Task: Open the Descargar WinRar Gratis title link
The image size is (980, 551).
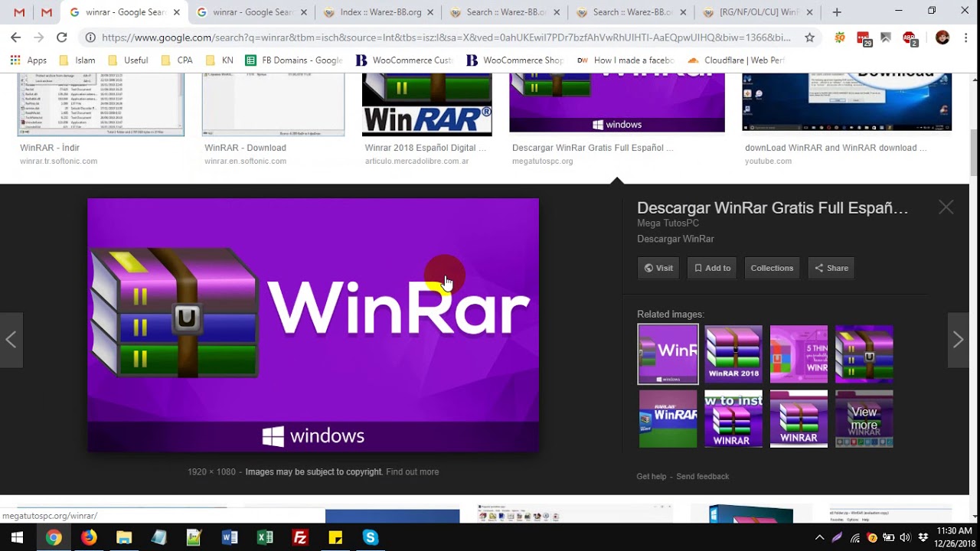Action: 773,208
